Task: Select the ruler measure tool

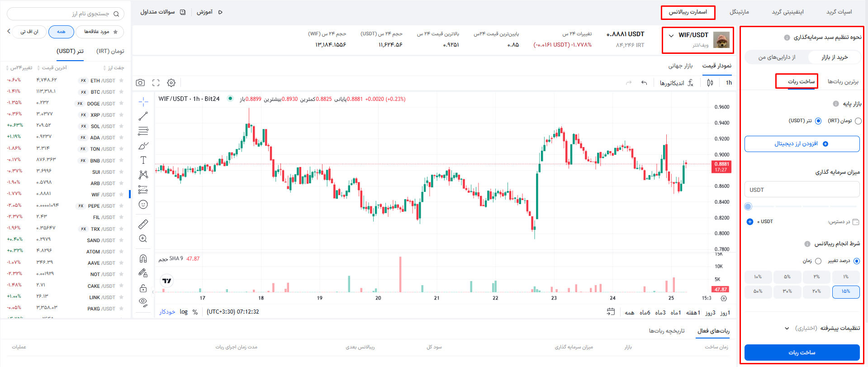Action: (x=143, y=224)
